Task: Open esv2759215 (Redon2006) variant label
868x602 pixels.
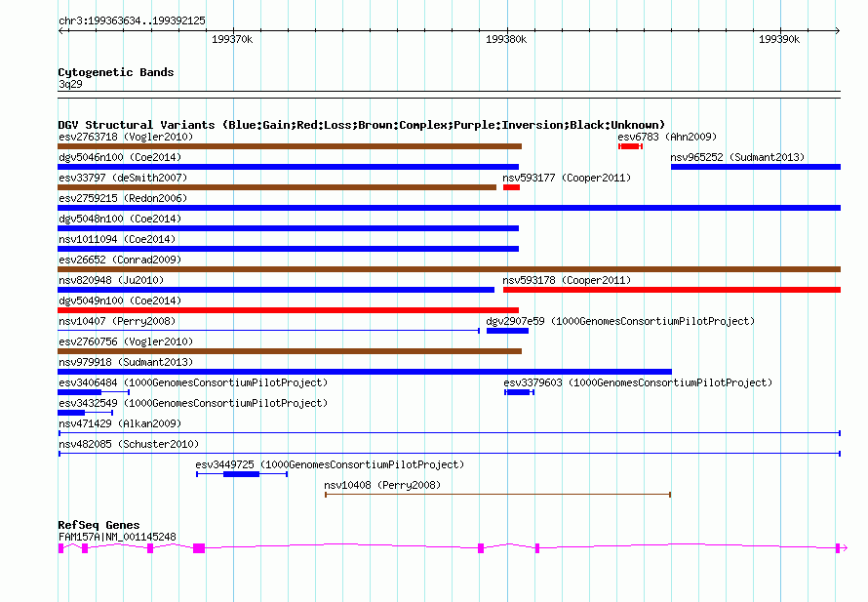Action: point(123,198)
